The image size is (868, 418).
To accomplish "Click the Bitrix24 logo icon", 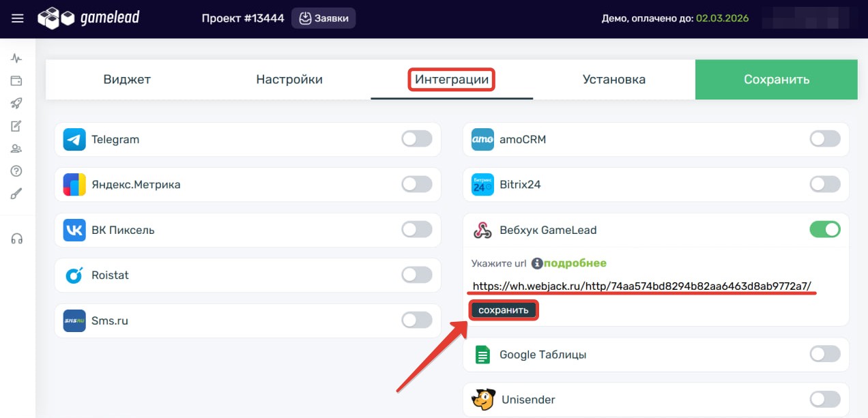I will pyautogui.click(x=482, y=185).
